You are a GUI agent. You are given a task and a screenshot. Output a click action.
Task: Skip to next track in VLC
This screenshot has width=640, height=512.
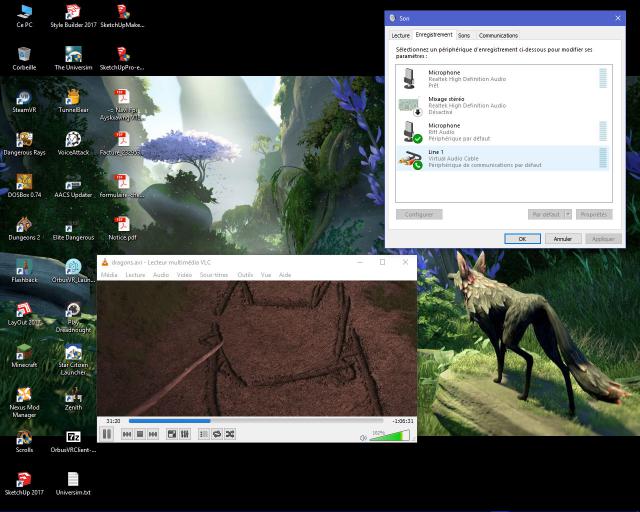pyautogui.click(x=153, y=434)
